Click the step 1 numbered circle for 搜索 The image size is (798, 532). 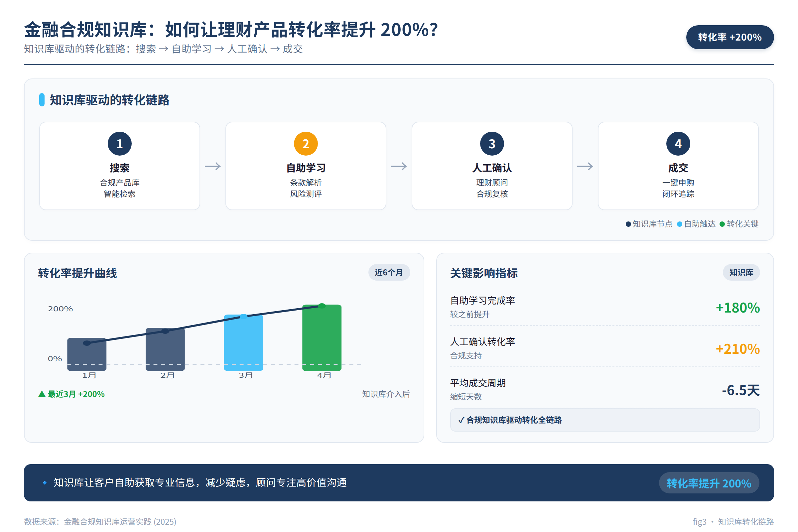click(119, 144)
